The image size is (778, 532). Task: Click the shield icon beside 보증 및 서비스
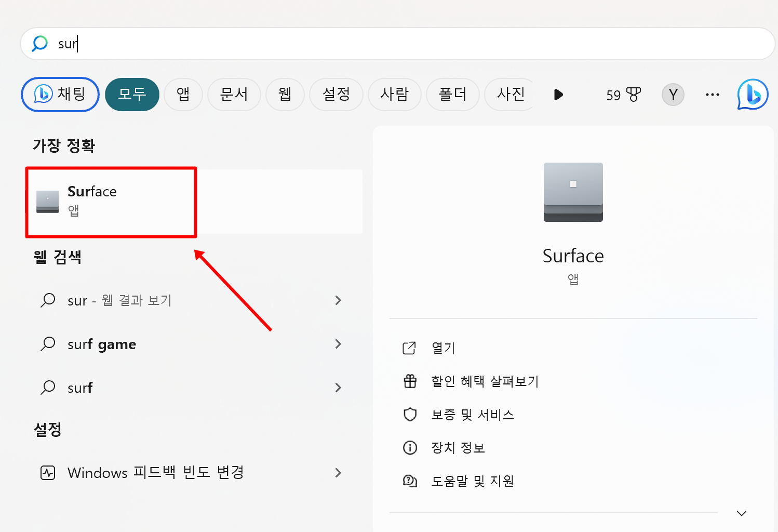point(410,415)
